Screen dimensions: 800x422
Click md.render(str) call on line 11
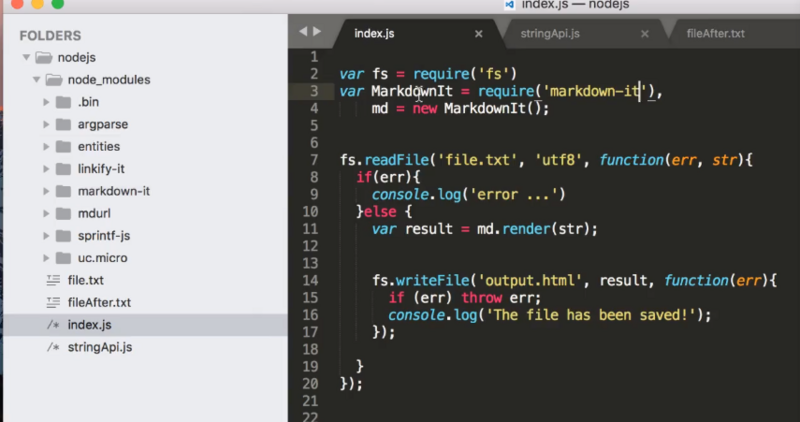point(532,229)
